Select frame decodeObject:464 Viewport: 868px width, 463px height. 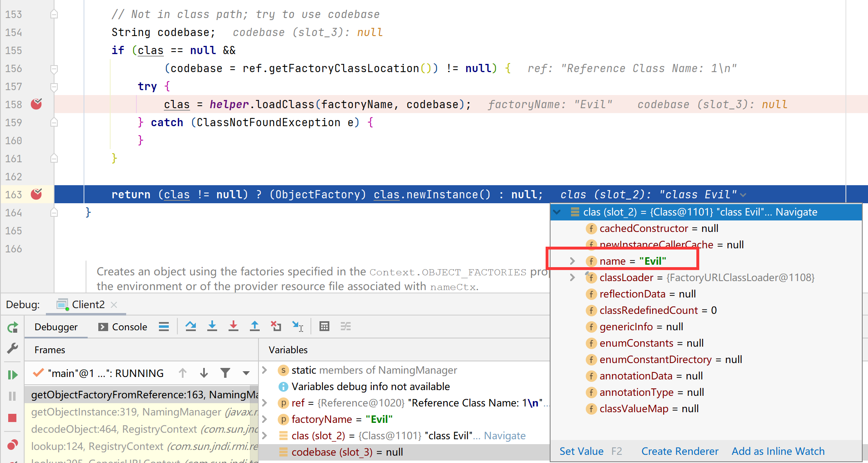[x=142, y=429]
